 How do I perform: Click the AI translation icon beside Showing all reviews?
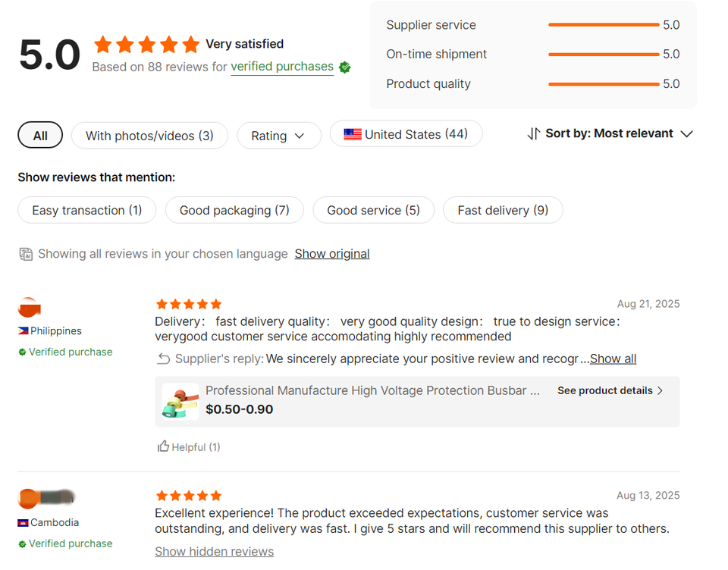(x=26, y=254)
